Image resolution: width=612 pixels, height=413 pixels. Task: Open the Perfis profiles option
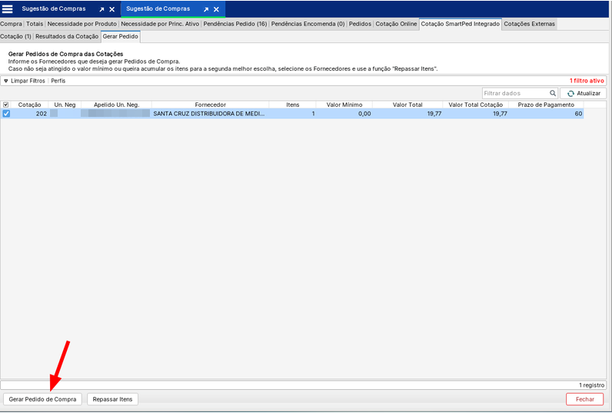tap(58, 80)
